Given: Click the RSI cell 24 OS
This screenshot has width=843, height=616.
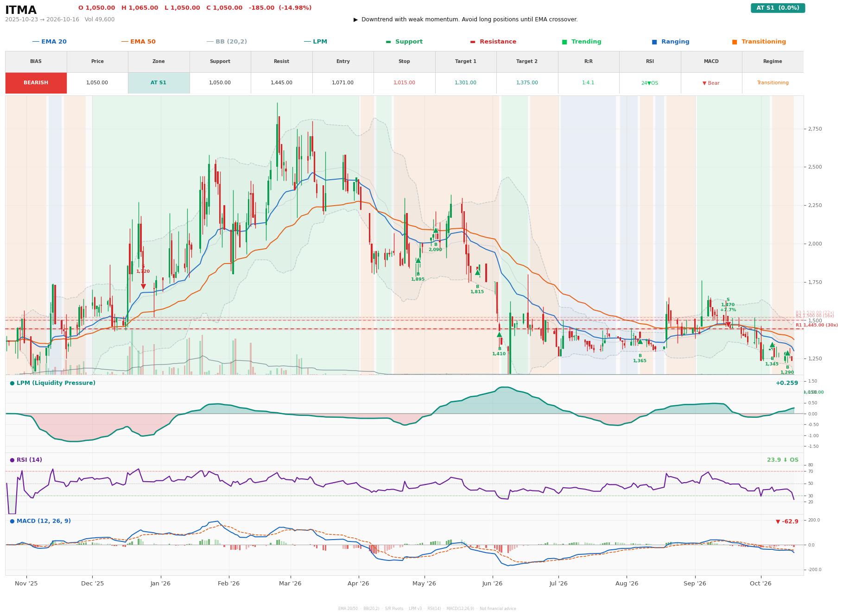Looking at the screenshot, I should click(649, 83).
